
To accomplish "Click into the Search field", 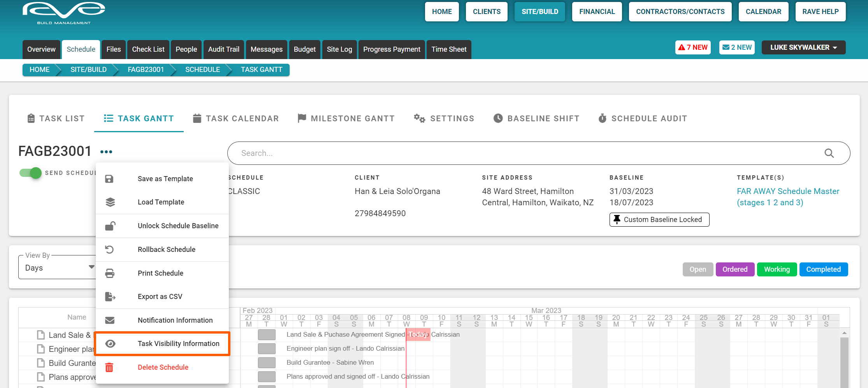I will [525, 153].
